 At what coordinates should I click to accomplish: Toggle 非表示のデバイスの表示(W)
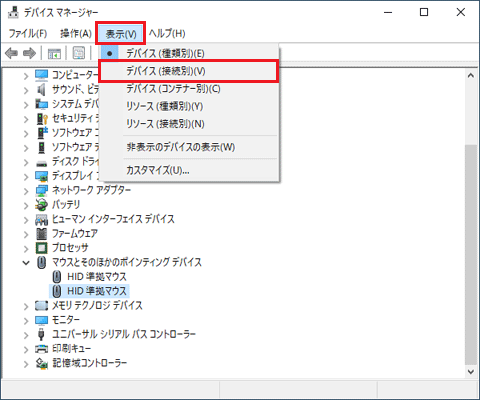point(189,147)
